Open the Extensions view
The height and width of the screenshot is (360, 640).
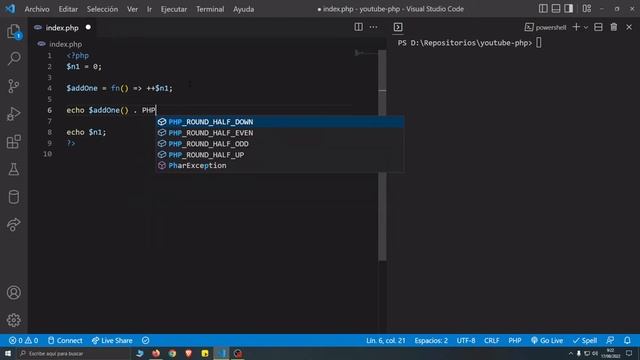pos(14,142)
